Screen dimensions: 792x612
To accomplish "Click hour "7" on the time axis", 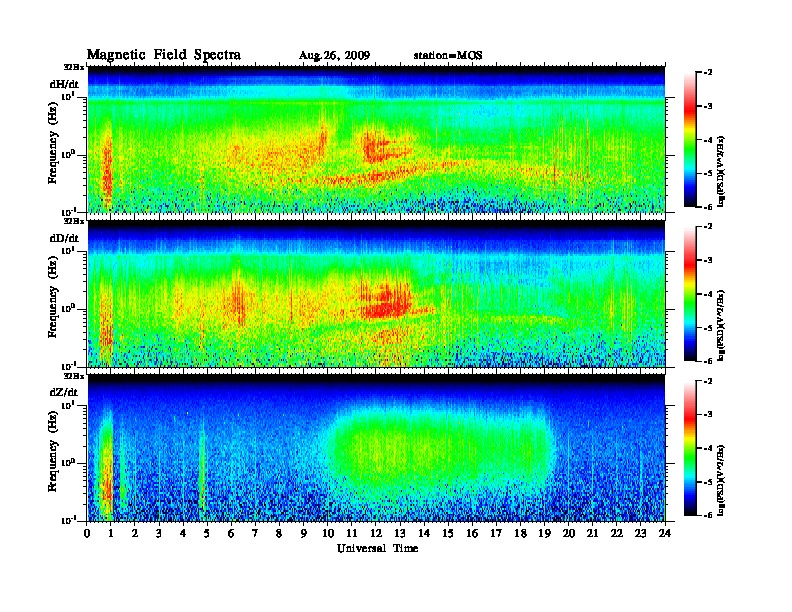I will tap(256, 534).
